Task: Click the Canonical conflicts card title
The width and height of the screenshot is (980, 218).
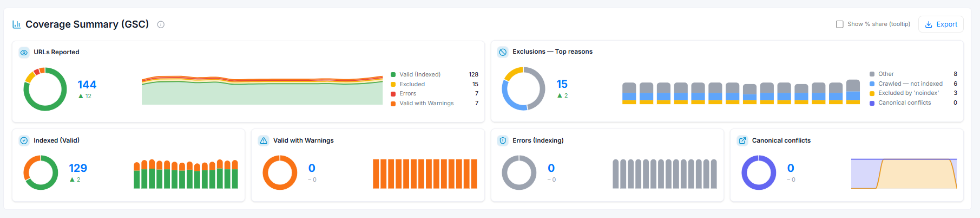Action: point(781,140)
